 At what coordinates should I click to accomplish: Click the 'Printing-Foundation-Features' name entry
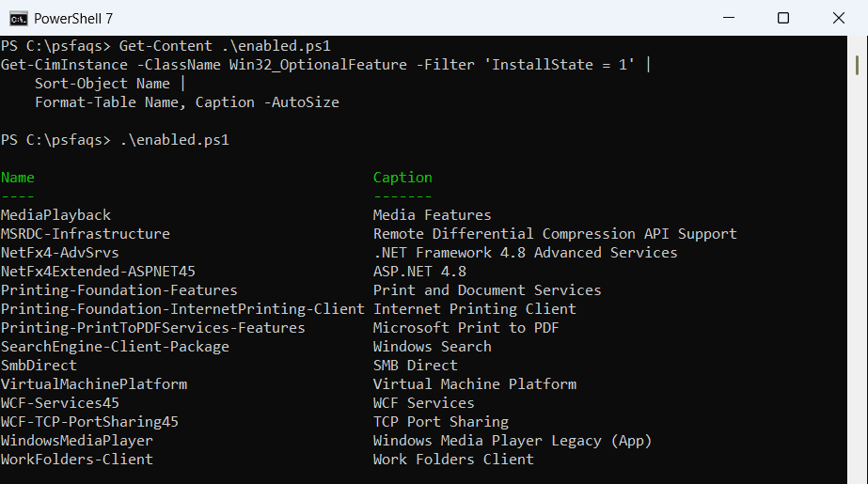(119, 290)
